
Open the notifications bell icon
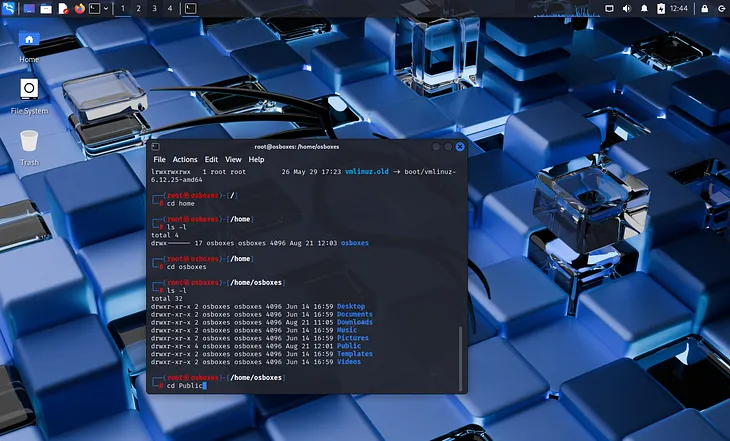click(x=644, y=8)
